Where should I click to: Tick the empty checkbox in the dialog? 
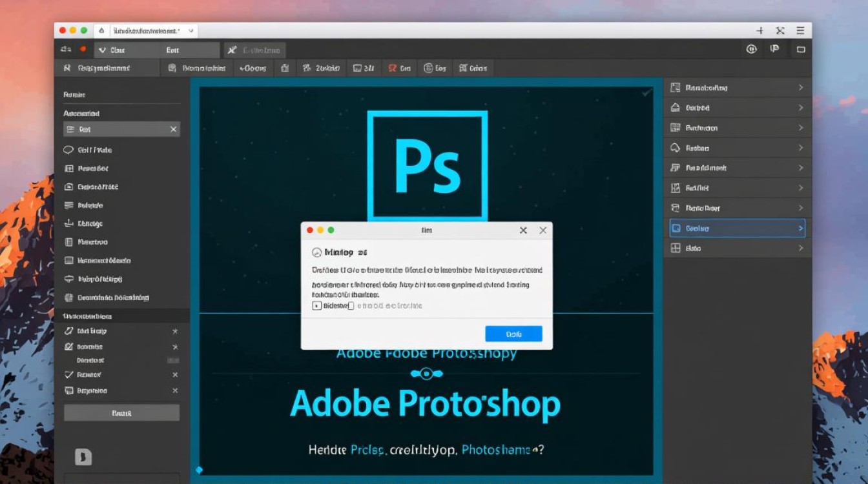pyautogui.click(x=351, y=305)
